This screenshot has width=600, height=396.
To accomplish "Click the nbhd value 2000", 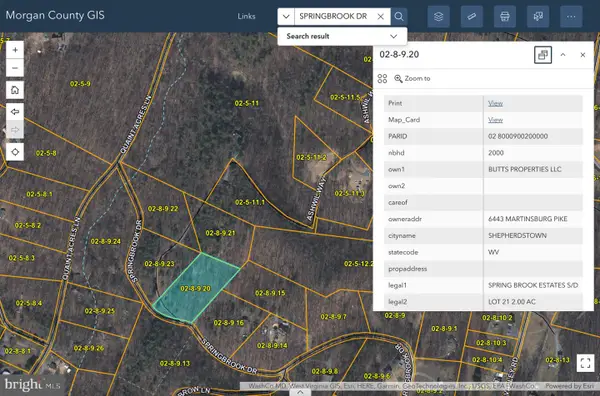I will click(x=496, y=153).
